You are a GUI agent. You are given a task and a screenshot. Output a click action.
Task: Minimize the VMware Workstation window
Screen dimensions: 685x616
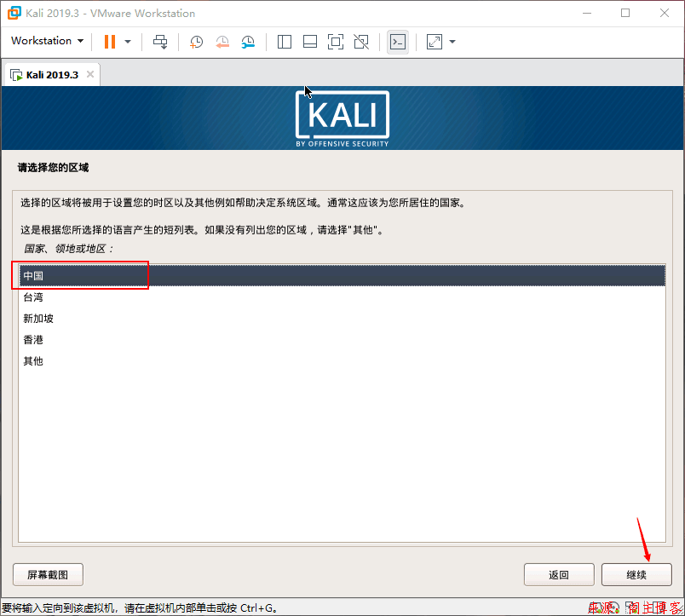587,13
